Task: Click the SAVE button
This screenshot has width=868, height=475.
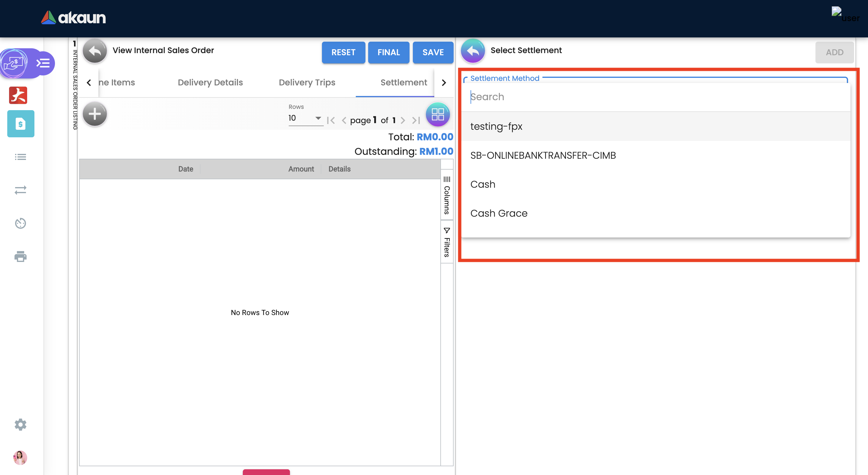Action: click(433, 53)
